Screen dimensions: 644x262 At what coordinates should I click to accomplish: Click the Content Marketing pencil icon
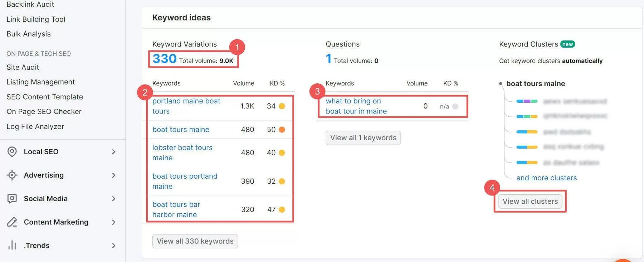pos(12,222)
